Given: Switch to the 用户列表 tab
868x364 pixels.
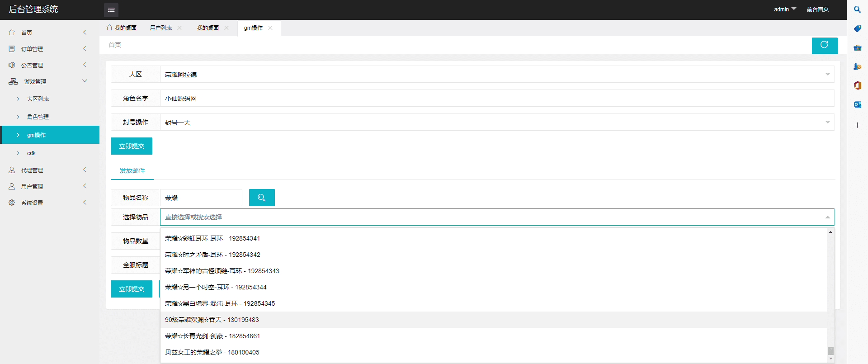Looking at the screenshot, I should [161, 28].
